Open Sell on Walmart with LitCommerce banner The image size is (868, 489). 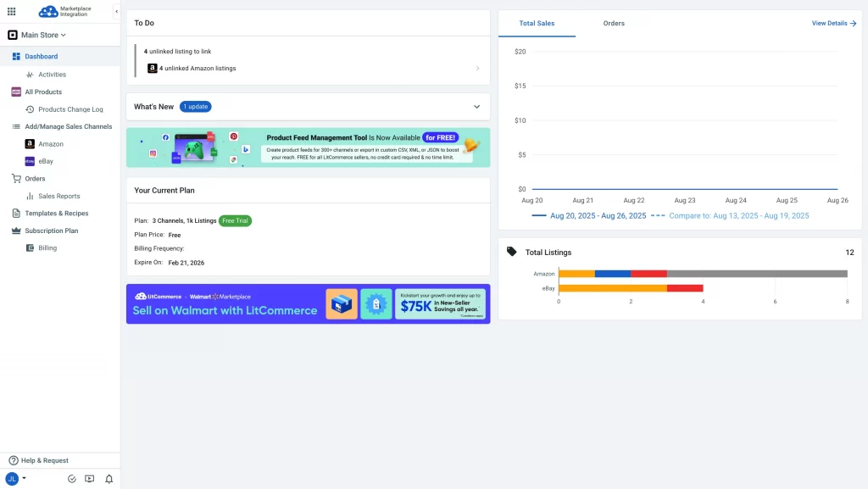click(x=309, y=304)
